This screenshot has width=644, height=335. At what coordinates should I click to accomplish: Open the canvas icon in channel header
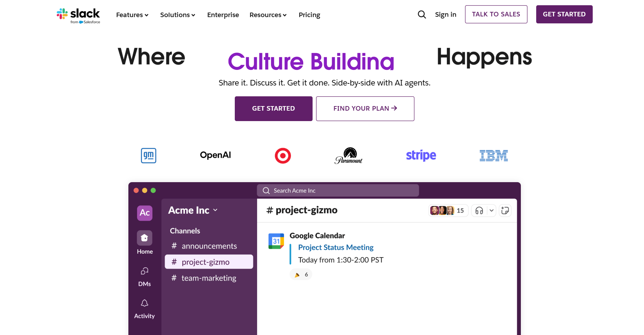[x=505, y=210]
